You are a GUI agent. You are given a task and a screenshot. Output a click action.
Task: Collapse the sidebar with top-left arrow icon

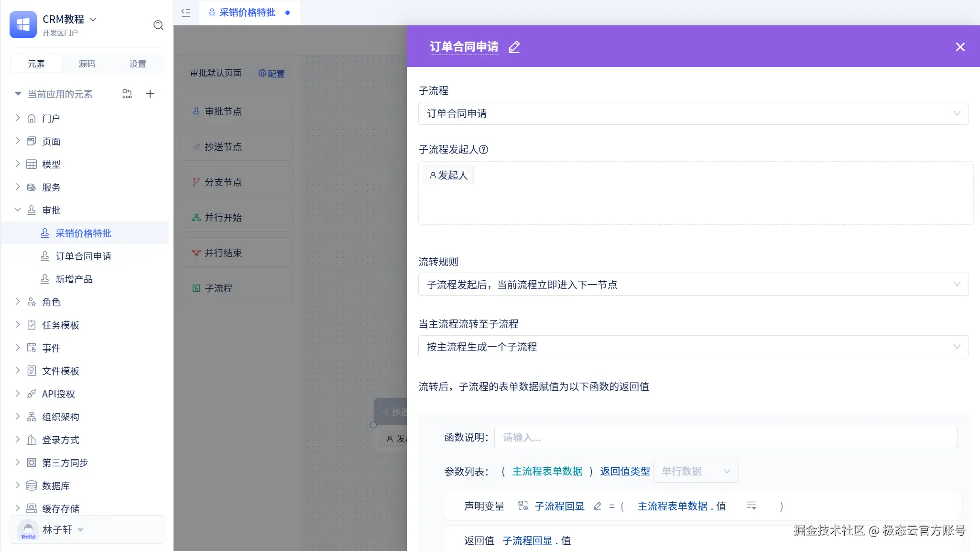(186, 13)
